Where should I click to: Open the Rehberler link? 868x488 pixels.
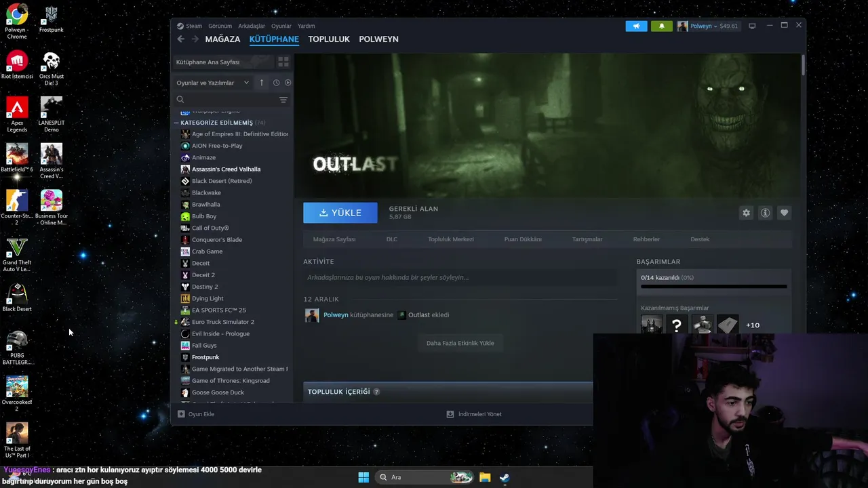(x=646, y=239)
